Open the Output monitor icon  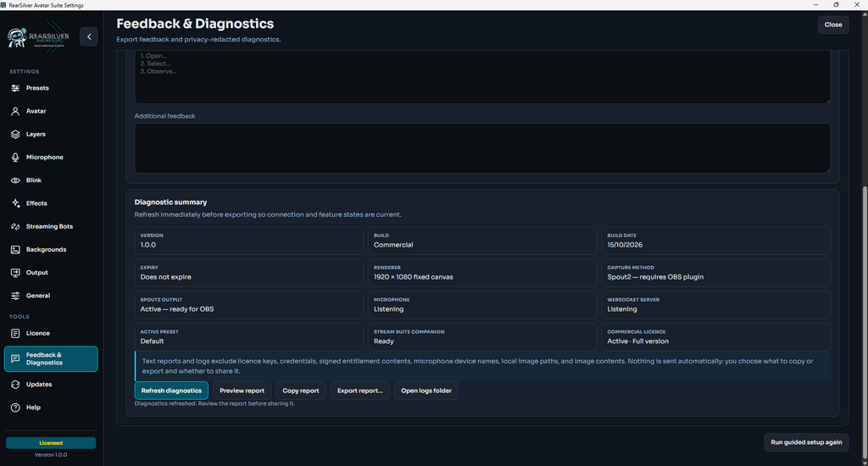(15, 273)
